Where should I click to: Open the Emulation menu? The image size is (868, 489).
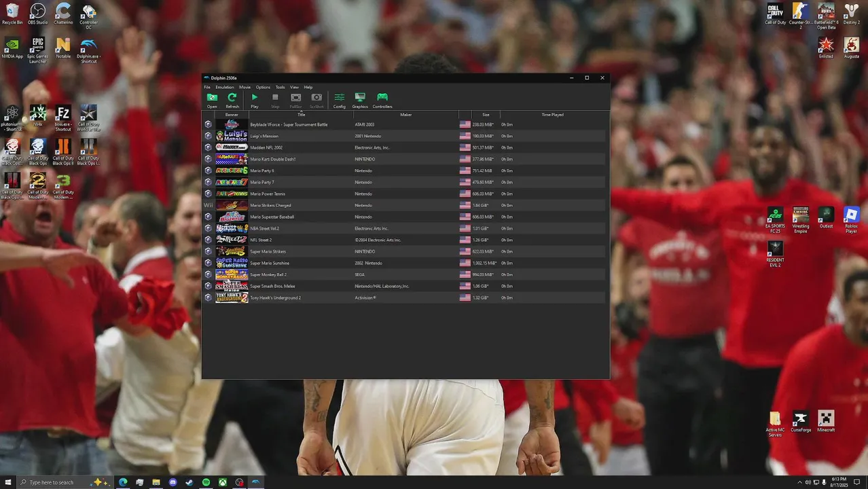coord(225,87)
